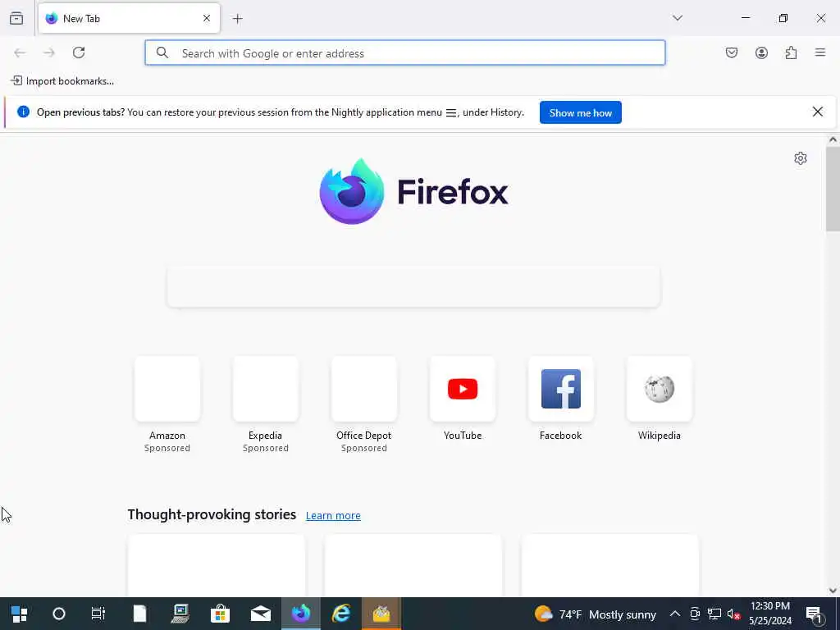This screenshot has height=630, width=840.
Task: Open the Extensions puzzle icon
Action: [791, 52]
